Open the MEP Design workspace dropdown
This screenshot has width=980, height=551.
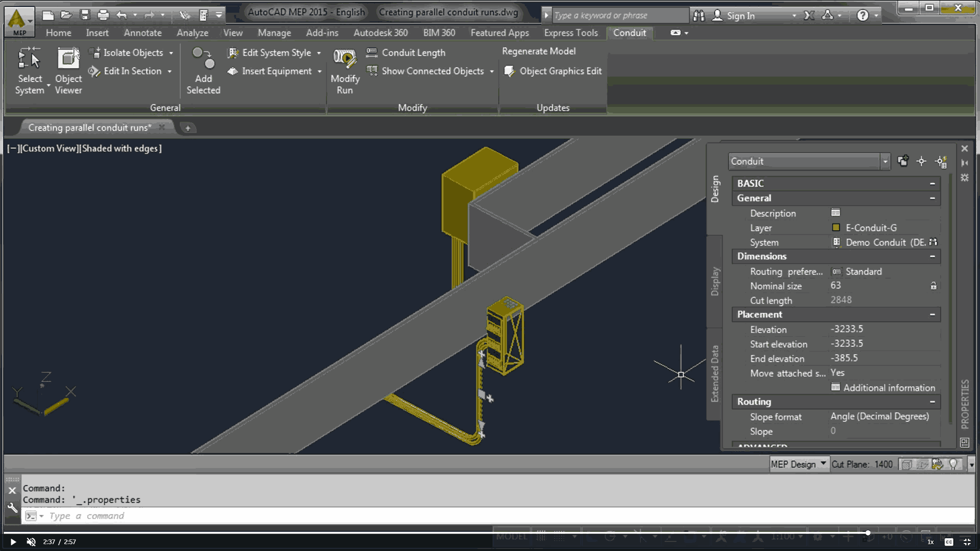[799, 464]
